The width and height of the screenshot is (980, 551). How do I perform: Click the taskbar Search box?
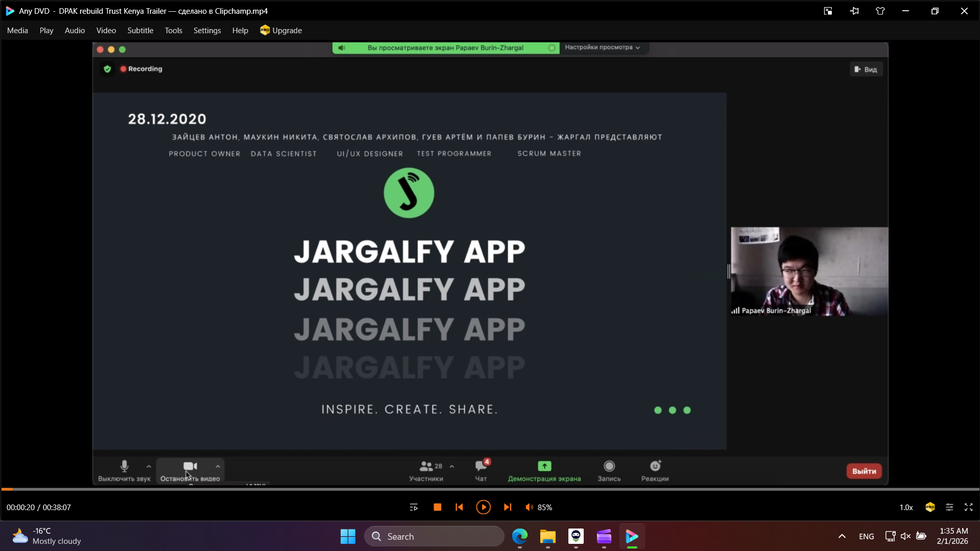point(434,537)
